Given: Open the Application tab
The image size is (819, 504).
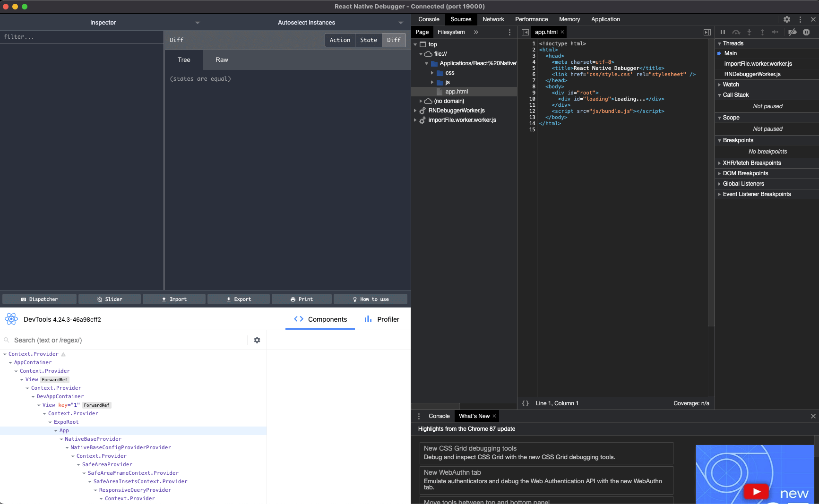Looking at the screenshot, I should [x=605, y=19].
